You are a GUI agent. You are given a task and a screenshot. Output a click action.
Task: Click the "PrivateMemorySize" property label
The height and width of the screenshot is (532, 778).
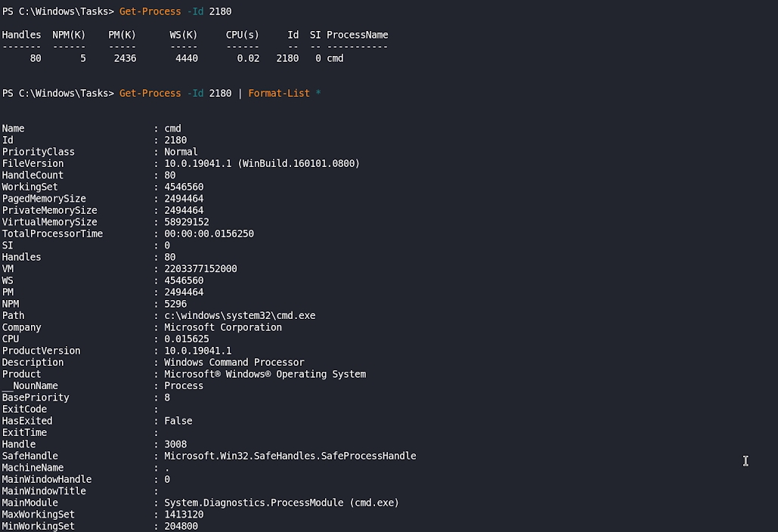click(x=50, y=210)
